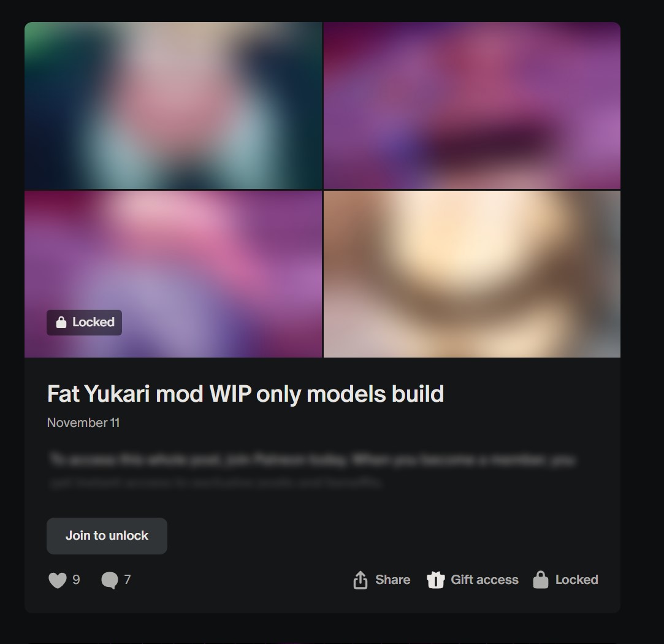Image resolution: width=664 pixels, height=644 pixels.
Task: Open the top-left blurred teal thumbnail
Action: 173,105
